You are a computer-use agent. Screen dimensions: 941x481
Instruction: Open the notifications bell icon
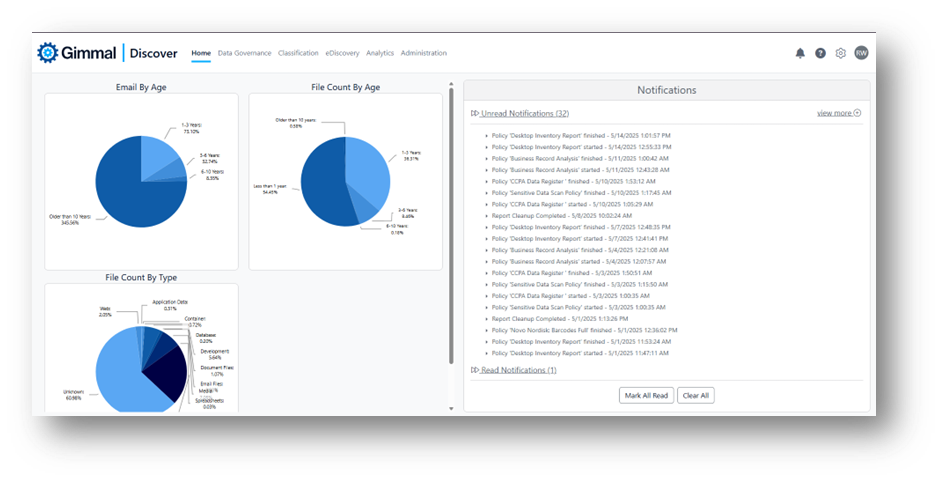pyautogui.click(x=799, y=53)
